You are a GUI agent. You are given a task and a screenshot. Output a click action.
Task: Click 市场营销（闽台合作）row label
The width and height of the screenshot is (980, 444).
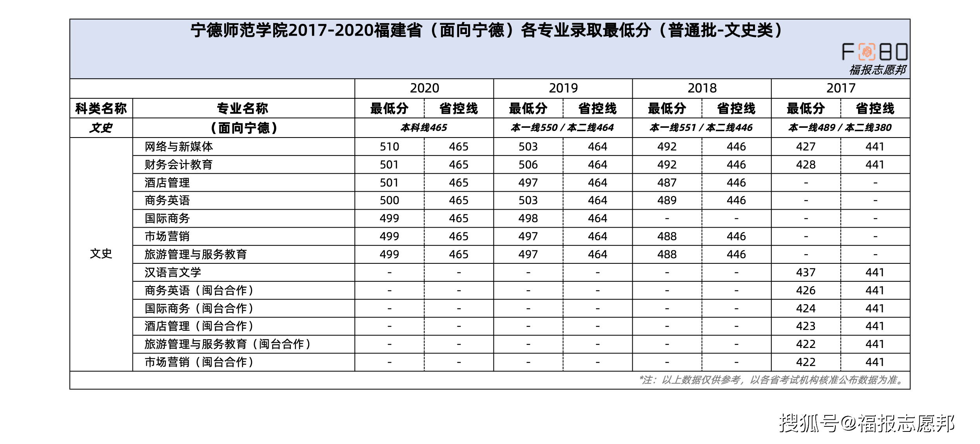click(200, 362)
